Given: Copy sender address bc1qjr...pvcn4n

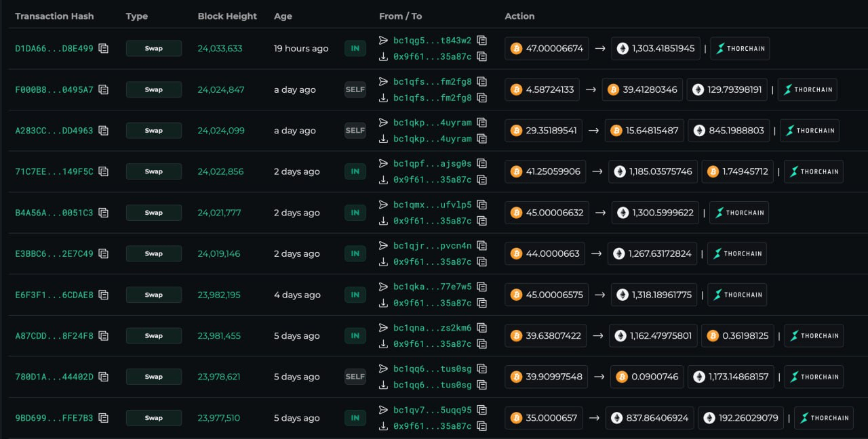Looking at the screenshot, I should click(481, 245).
